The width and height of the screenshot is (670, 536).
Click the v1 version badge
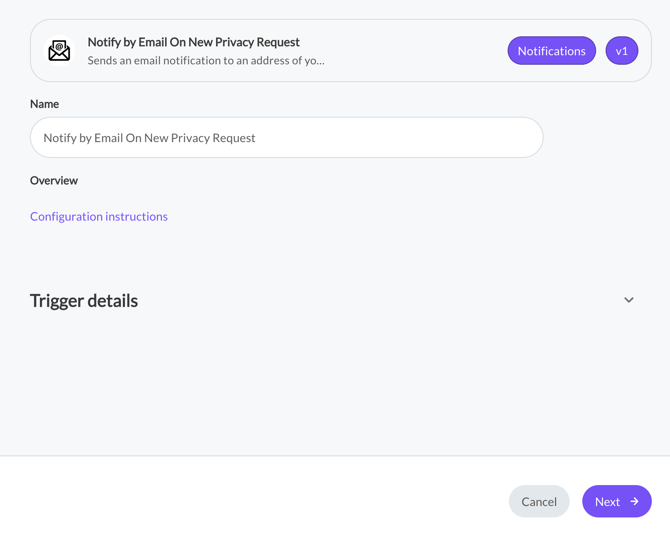(x=621, y=51)
